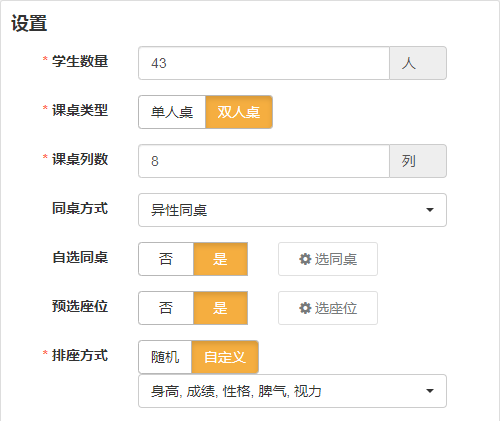Focus the 学生数量 field containing 43
Screen dimensions: 500x421
coord(264,63)
